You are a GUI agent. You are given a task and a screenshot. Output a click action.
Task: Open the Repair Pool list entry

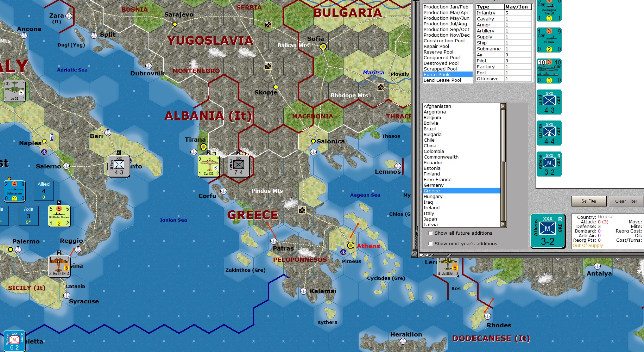(448, 46)
